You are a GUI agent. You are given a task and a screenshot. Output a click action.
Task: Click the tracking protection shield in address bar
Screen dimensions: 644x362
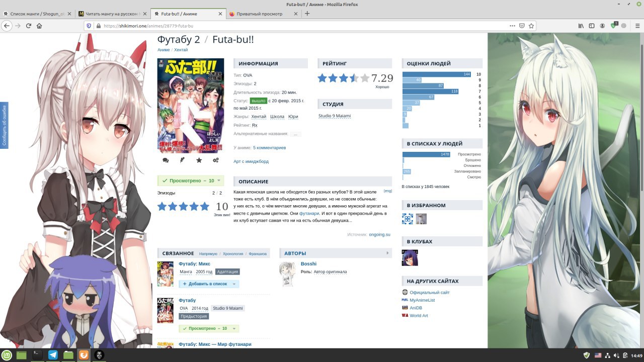click(x=89, y=26)
